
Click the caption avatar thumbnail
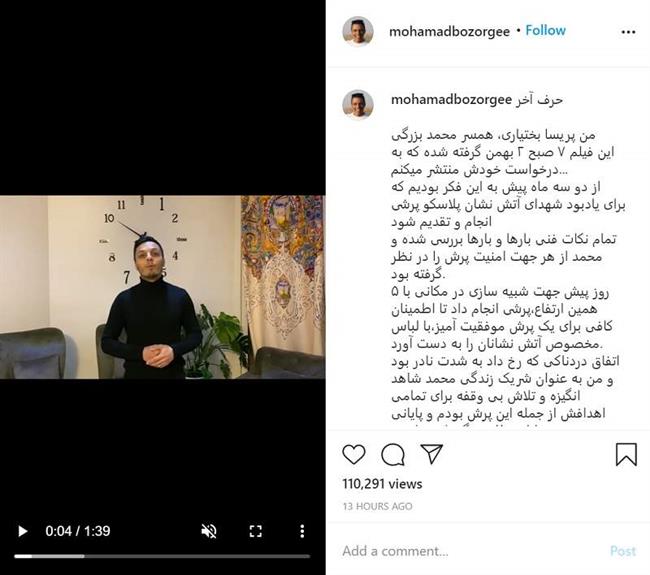tap(358, 104)
